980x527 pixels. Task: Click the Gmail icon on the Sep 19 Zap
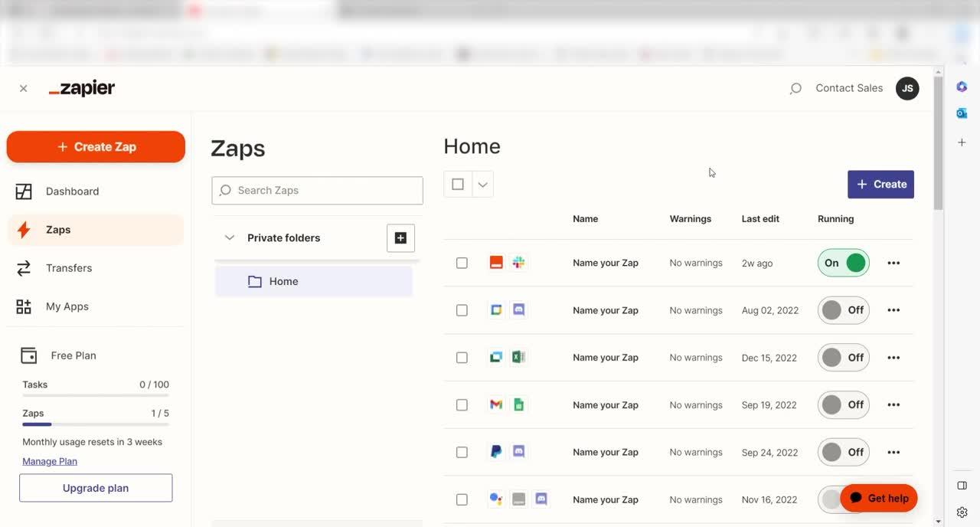(495, 404)
